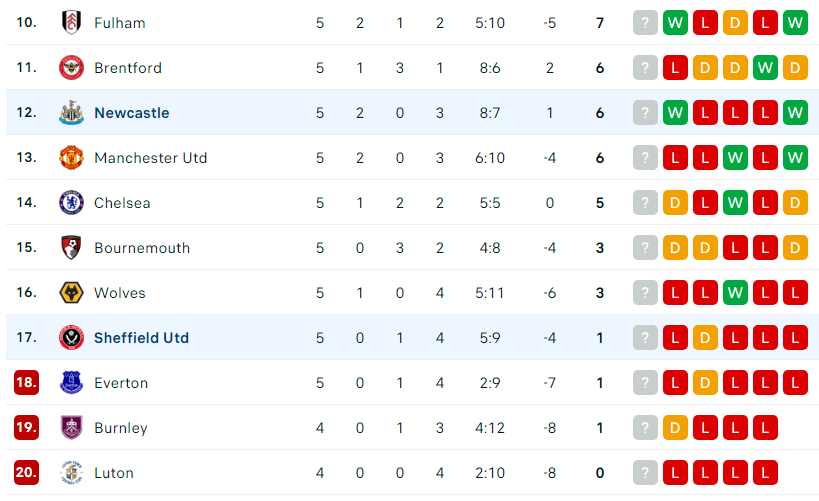Click the Everton club crest
The width and height of the screenshot is (819, 501).
tap(72, 382)
